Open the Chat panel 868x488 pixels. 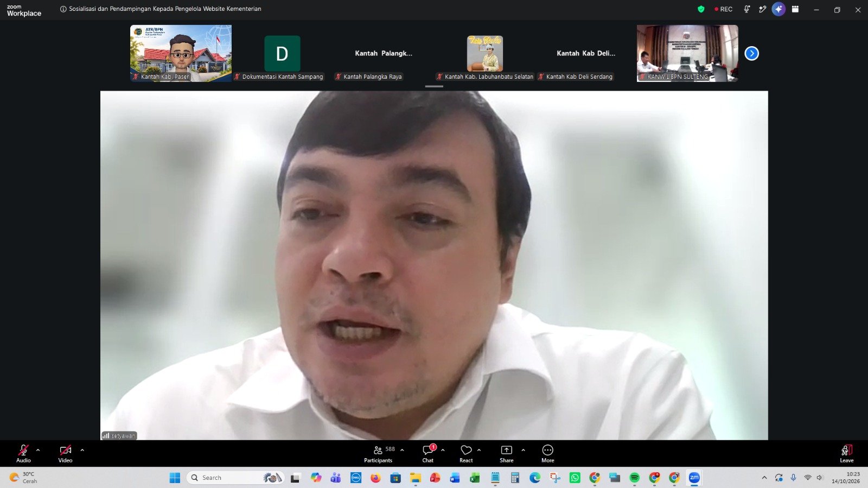[x=428, y=454]
